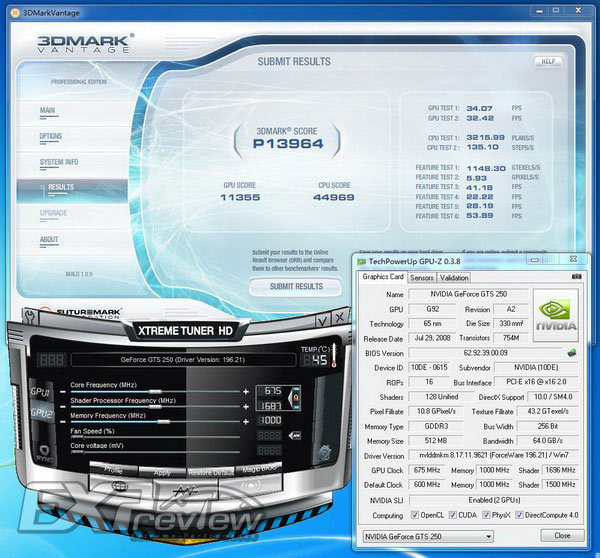Click the fan speed auto arrow icon
This screenshot has height=558, width=600.
[x=295, y=435]
